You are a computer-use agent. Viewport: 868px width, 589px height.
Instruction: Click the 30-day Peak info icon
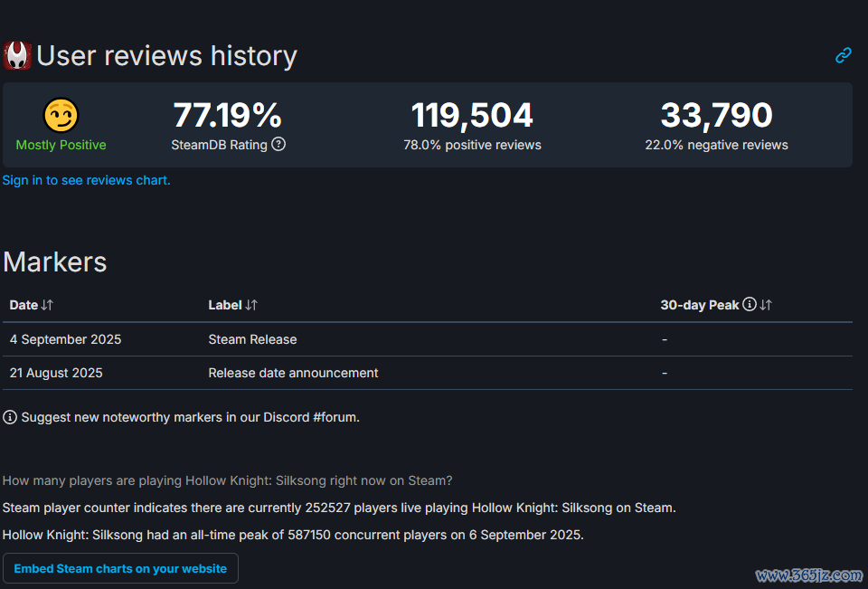(x=750, y=304)
